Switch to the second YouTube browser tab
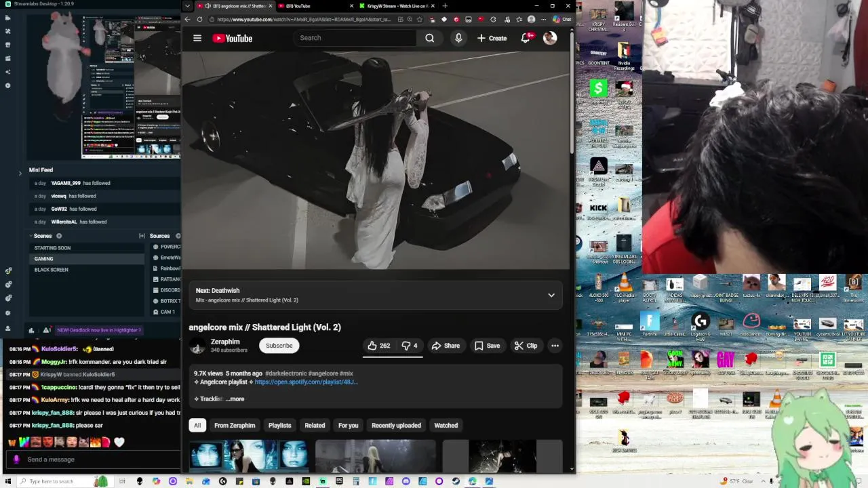The width and height of the screenshot is (868, 488). (x=315, y=6)
